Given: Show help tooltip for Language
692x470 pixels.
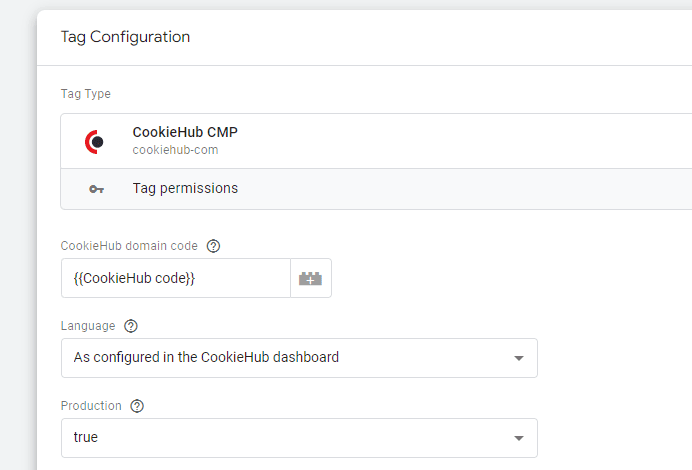Looking at the screenshot, I should (131, 326).
